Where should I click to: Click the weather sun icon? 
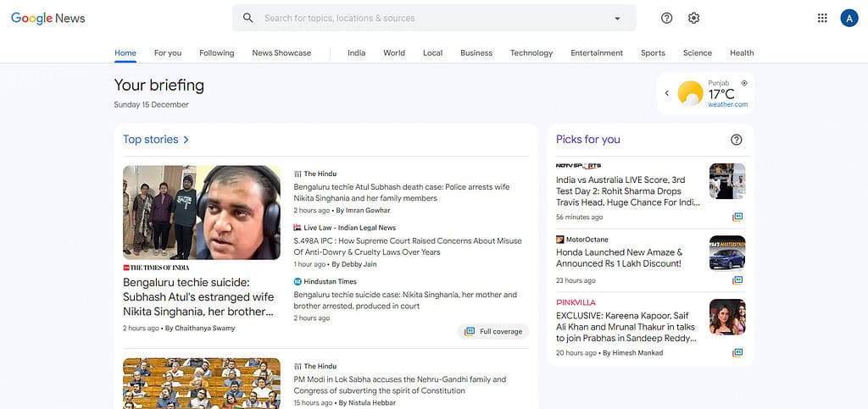[x=690, y=93]
